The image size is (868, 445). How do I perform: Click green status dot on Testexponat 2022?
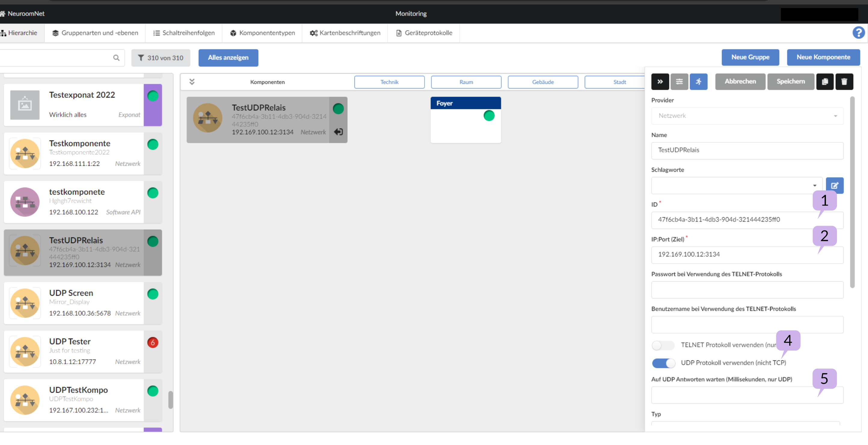[x=153, y=96]
